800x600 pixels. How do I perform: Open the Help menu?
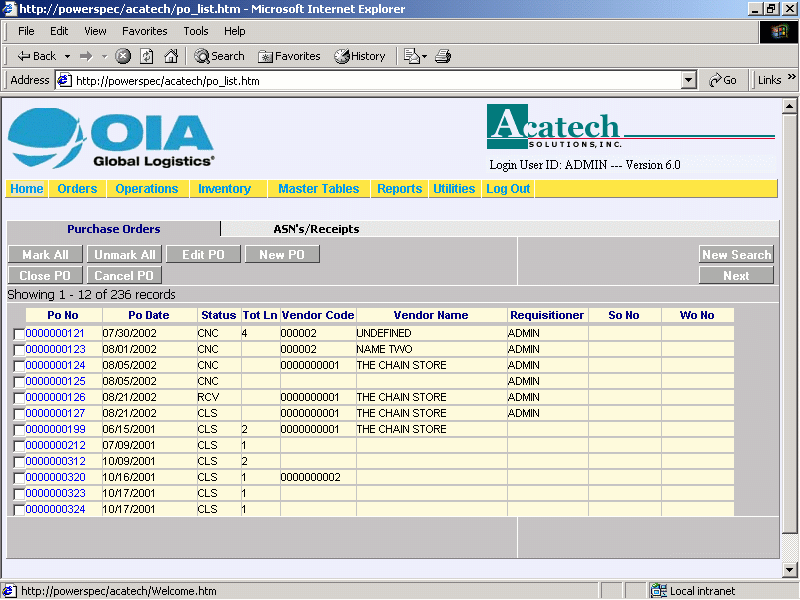235,31
